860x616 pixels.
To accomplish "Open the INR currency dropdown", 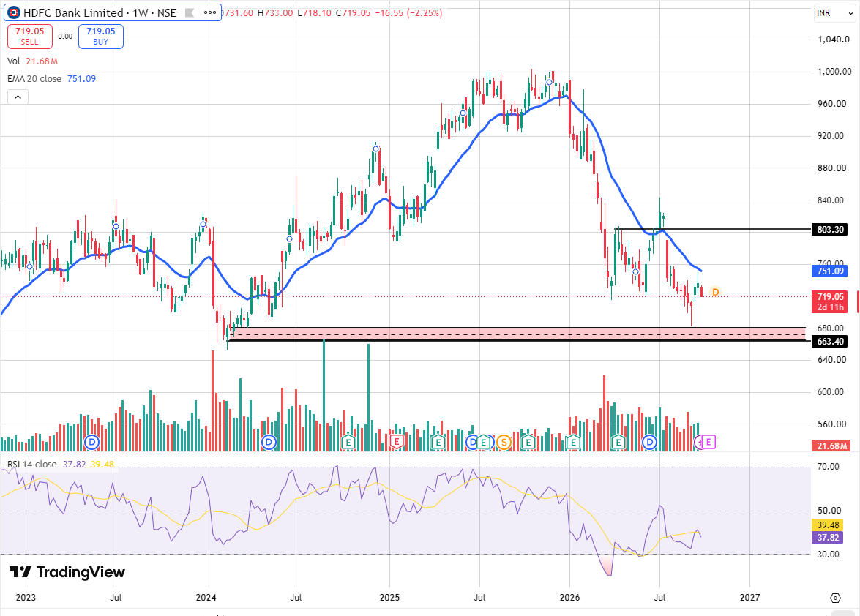I will click(834, 12).
